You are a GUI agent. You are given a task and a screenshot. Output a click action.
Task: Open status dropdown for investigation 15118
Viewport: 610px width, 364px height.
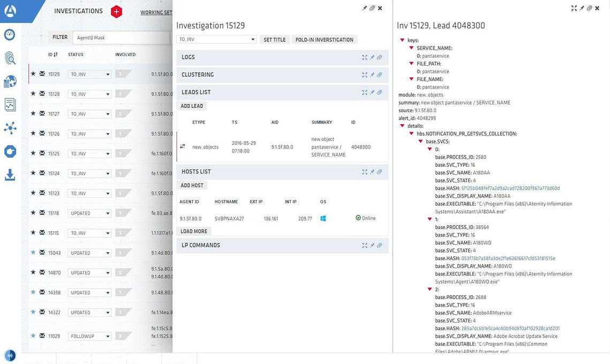(89, 213)
